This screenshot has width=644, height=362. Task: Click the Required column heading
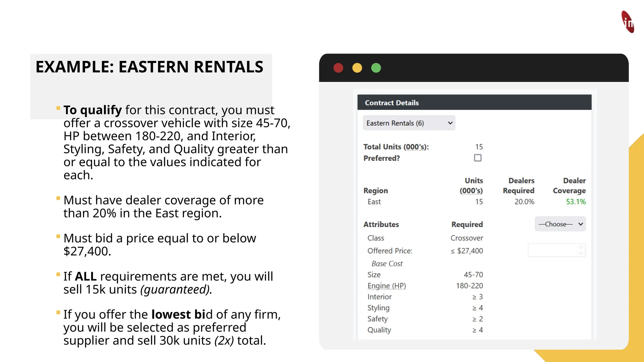pyautogui.click(x=467, y=224)
